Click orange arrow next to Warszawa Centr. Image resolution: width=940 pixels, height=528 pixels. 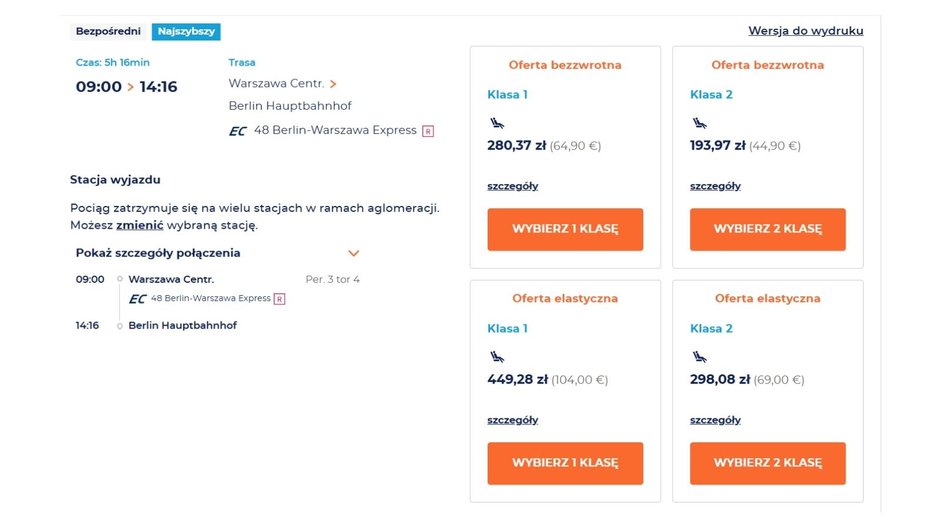click(333, 84)
